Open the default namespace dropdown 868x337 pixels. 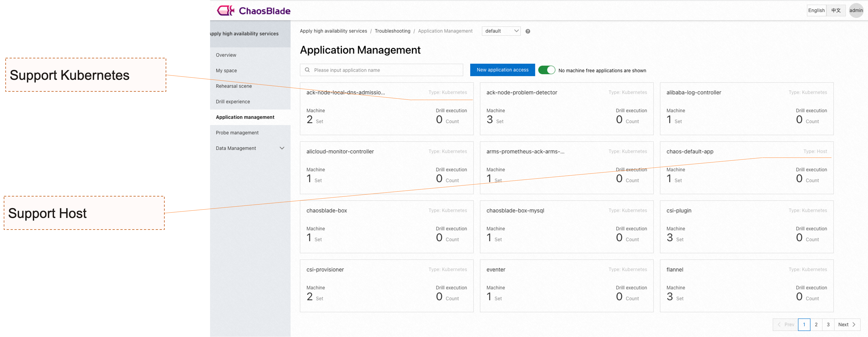[x=501, y=31]
